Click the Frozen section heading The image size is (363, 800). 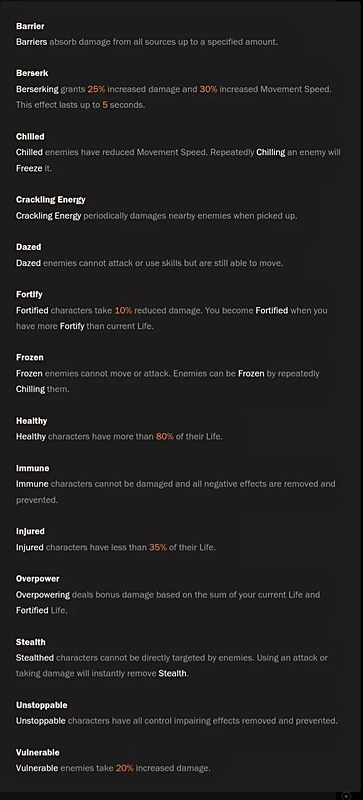[30, 357]
